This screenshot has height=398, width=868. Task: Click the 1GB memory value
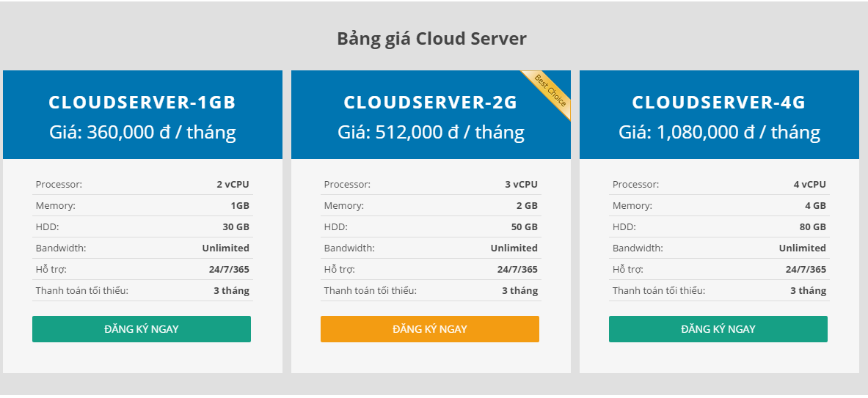point(240,206)
